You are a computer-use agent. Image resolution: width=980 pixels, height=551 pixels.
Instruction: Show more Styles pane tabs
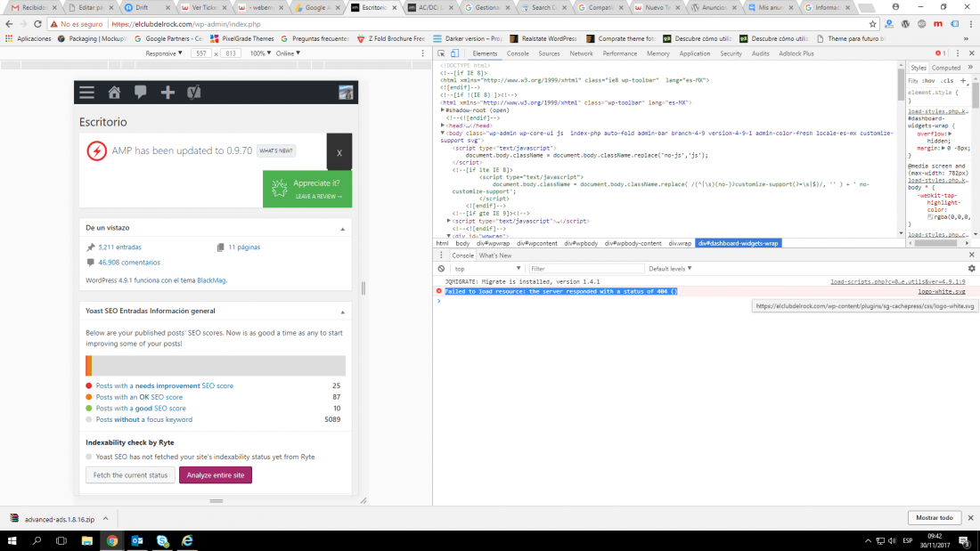pos(970,68)
